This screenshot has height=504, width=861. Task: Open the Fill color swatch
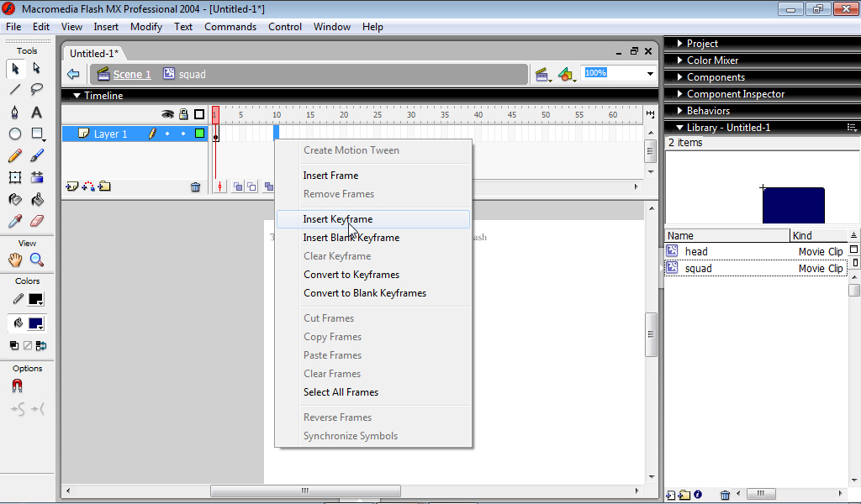(x=35, y=323)
